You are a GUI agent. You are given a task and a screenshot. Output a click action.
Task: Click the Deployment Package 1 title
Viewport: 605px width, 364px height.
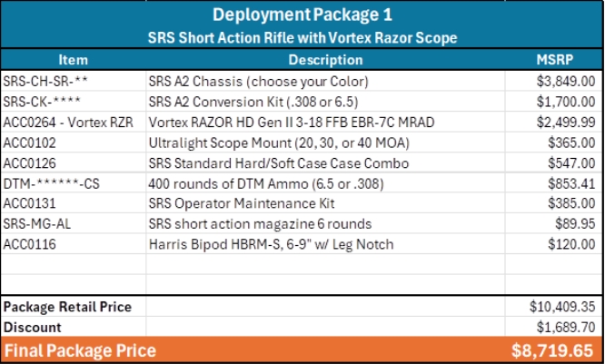302,15
